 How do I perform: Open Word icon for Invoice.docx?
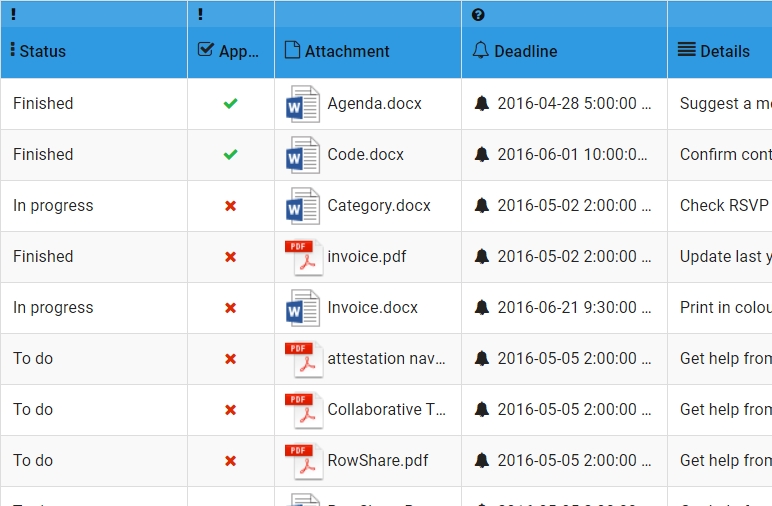[303, 308]
